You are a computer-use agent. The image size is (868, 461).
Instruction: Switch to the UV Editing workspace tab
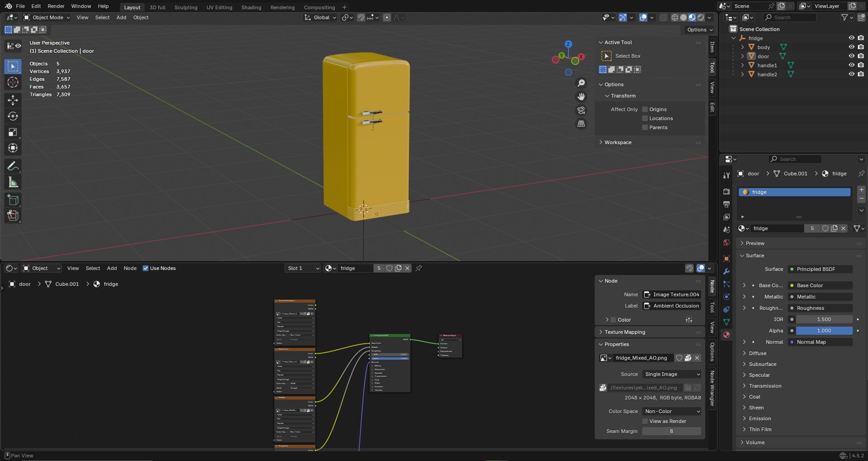219,7
